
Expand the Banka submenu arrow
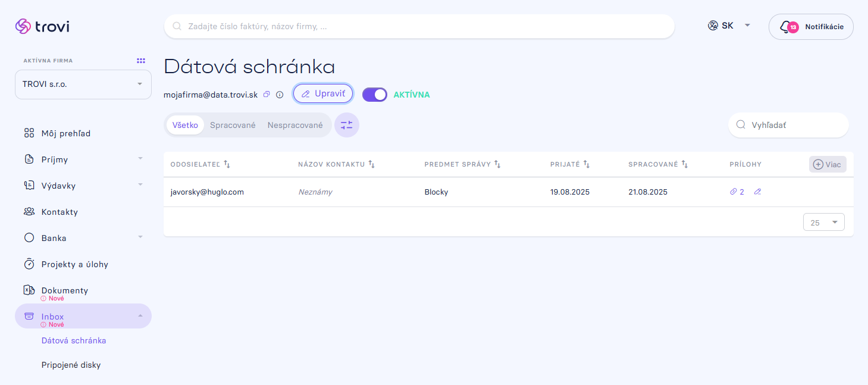point(140,237)
